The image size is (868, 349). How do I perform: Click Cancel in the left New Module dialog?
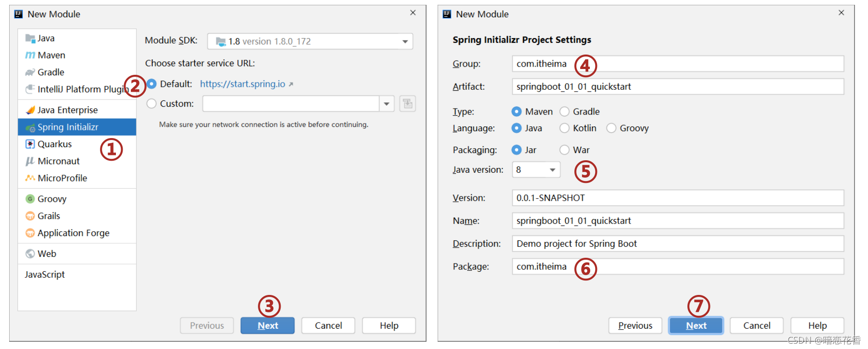(x=328, y=325)
